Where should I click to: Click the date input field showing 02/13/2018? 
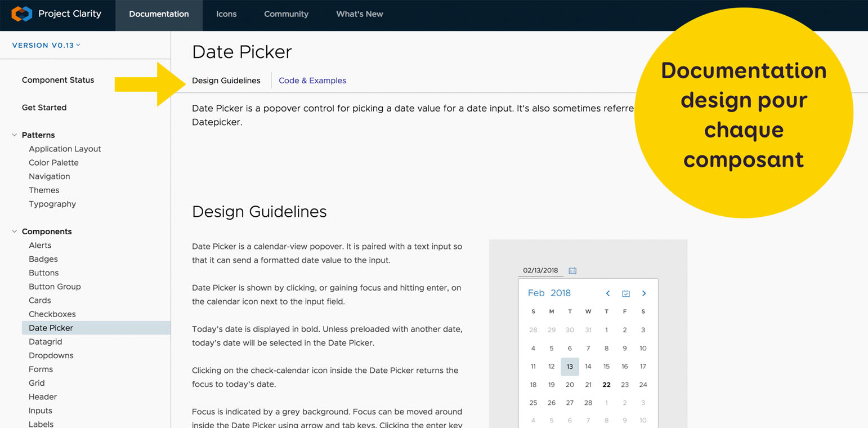pos(540,270)
